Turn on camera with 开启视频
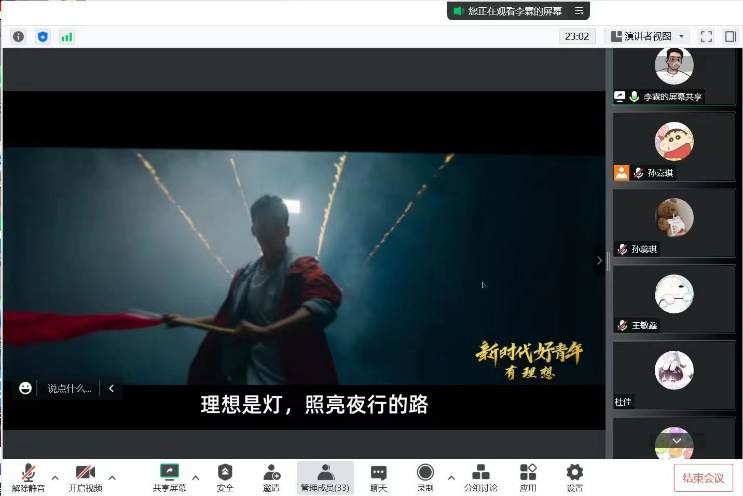 85,478
